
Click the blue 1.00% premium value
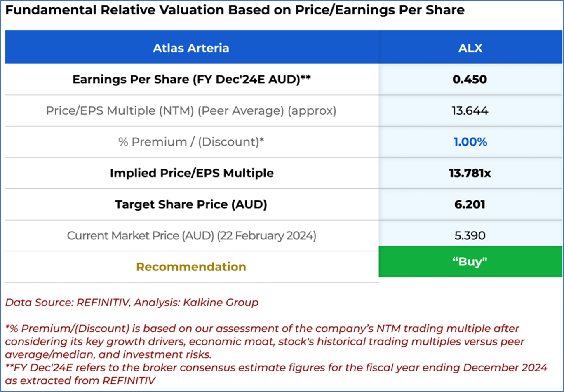point(470,142)
